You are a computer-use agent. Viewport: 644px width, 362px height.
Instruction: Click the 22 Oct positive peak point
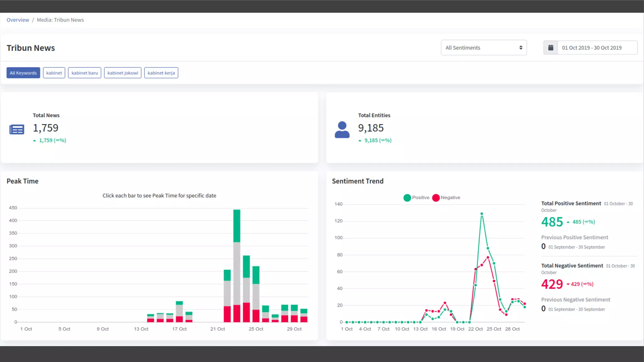click(x=482, y=214)
